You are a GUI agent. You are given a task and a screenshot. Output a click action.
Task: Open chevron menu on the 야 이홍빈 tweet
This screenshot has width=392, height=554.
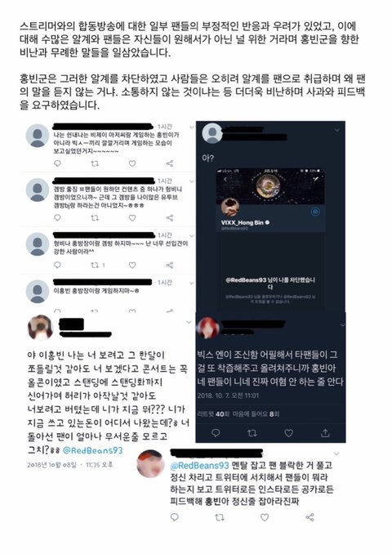[x=189, y=322]
